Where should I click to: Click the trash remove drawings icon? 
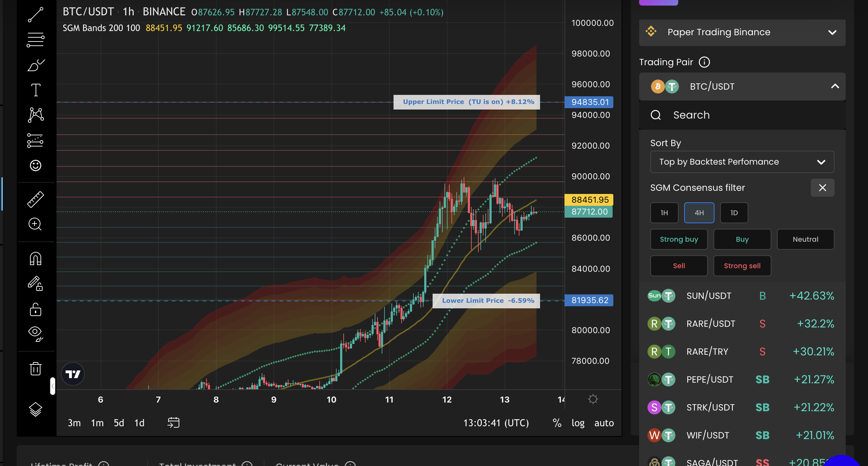(36, 368)
